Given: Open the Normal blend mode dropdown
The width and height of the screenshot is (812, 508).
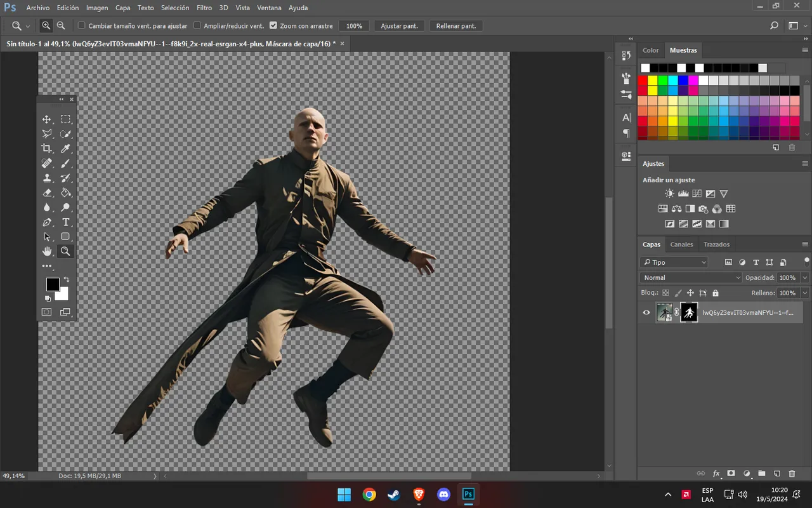Looking at the screenshot, I should [691, 277].
